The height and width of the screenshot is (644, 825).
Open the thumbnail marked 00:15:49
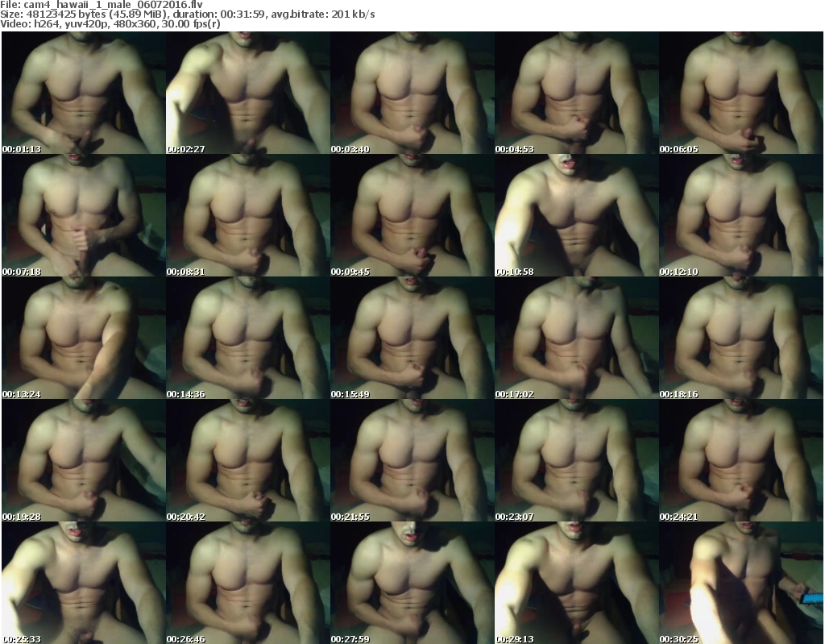point(412,339)
